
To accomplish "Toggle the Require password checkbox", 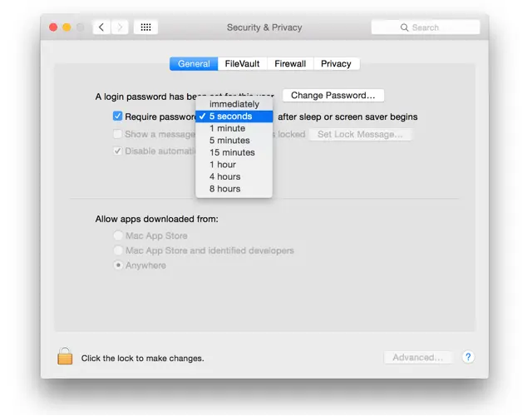I will coord(117,116).
